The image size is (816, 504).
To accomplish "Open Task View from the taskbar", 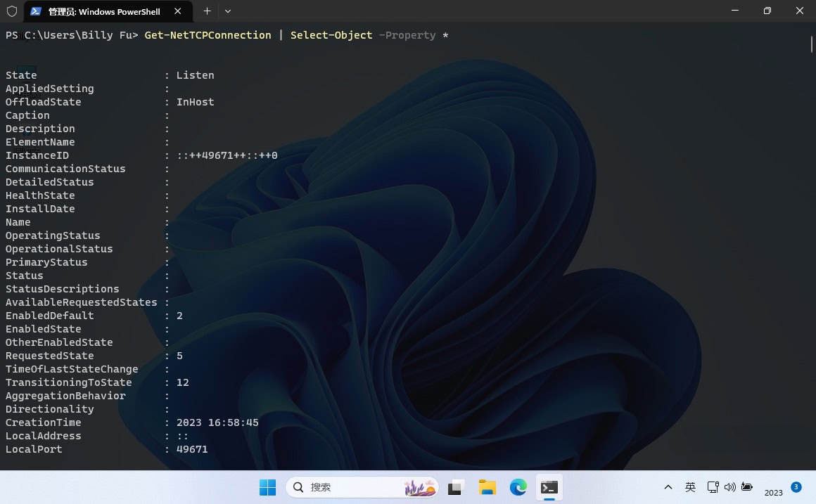I will pos(457,487).
